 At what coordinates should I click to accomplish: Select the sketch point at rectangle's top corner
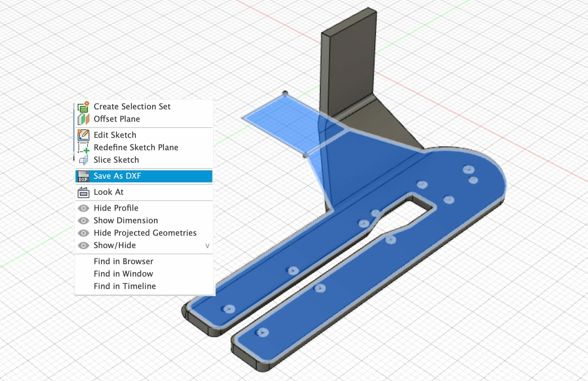(285, 94)
